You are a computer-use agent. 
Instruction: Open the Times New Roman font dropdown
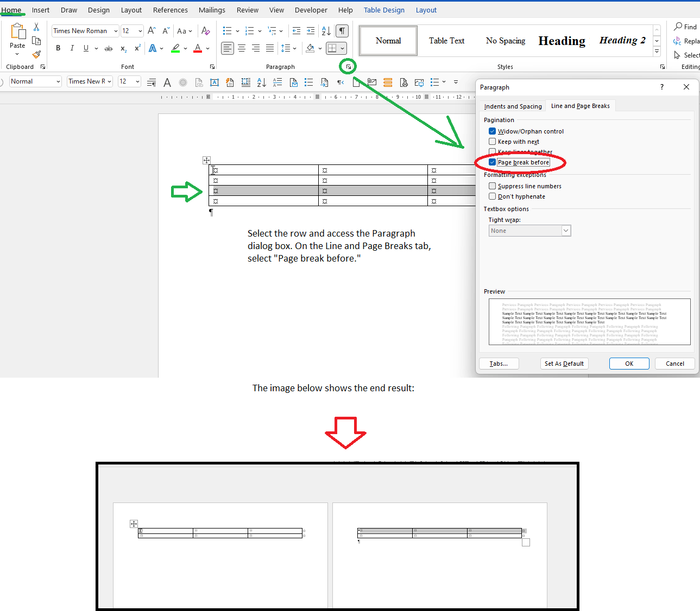pyautogui.click(x=116, y=31)
